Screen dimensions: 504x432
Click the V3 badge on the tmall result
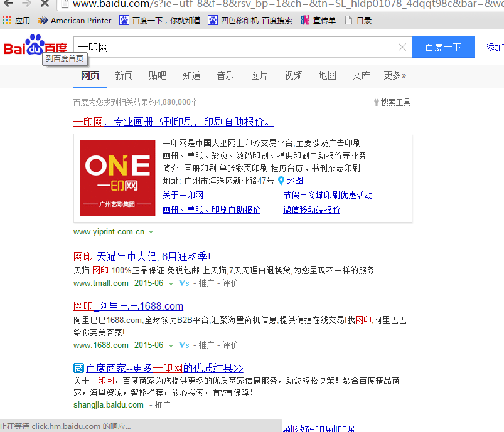pyautogui.click(x=183, y=283)
